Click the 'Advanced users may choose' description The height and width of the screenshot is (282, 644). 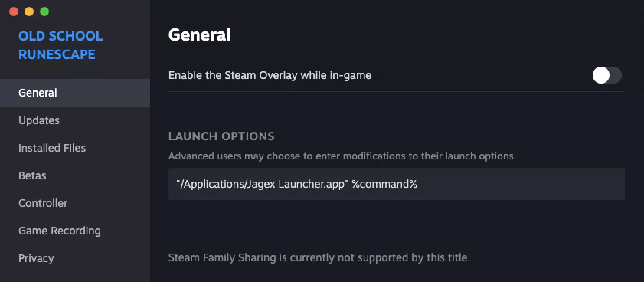pos(342,156)
